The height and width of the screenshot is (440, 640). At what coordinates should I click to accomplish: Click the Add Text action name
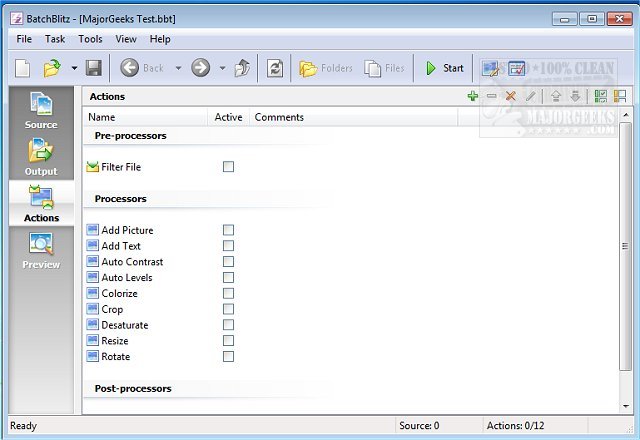pos(121,246)
